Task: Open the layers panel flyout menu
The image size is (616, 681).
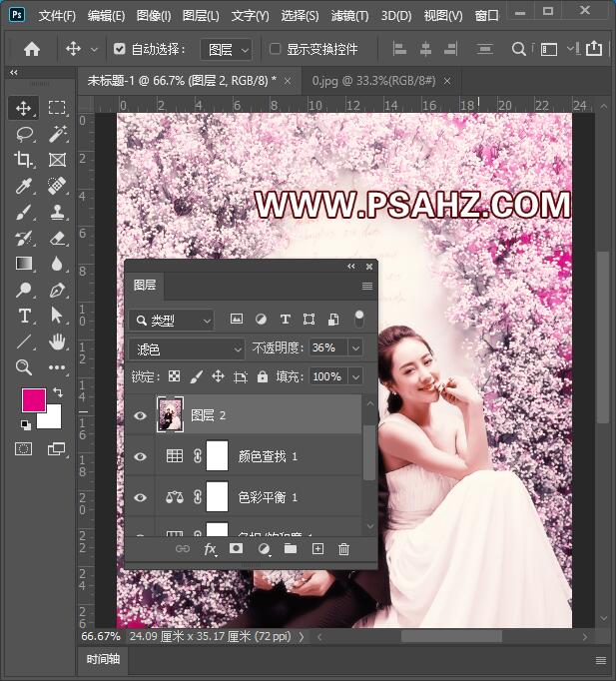Action: pyautogui.click(x=367, y=286)
